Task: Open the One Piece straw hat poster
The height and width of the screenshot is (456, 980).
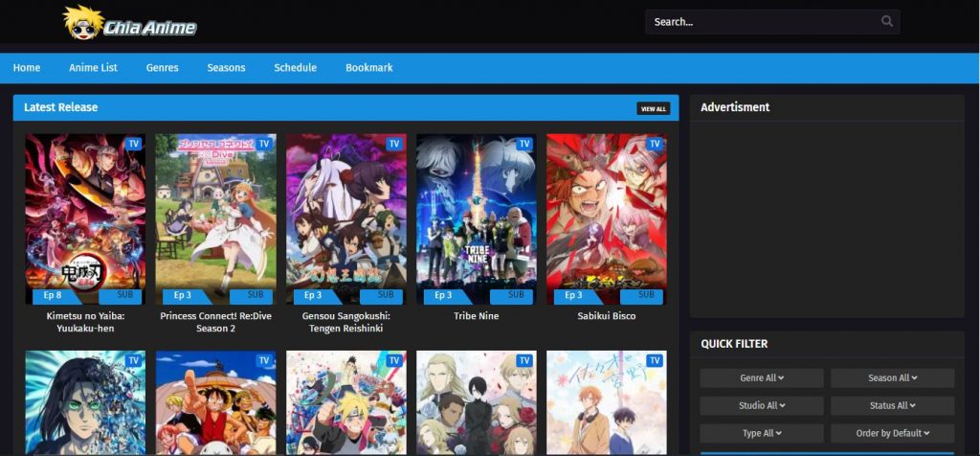Action: coord(215,402)
